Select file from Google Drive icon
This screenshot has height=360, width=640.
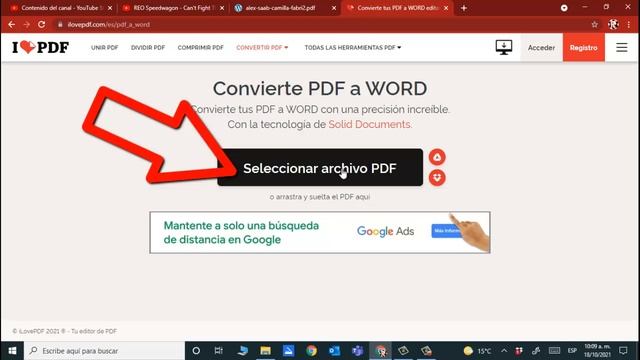coord(437,157)
